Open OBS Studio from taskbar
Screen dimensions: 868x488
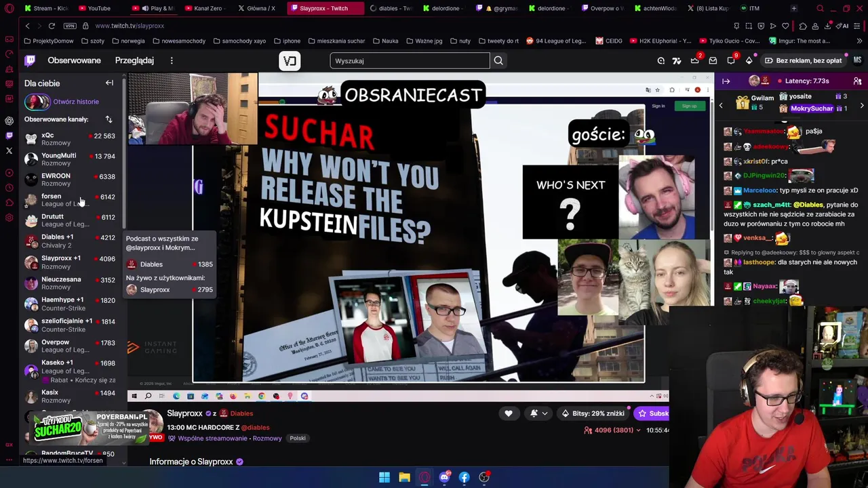click(x=484, y=477)
